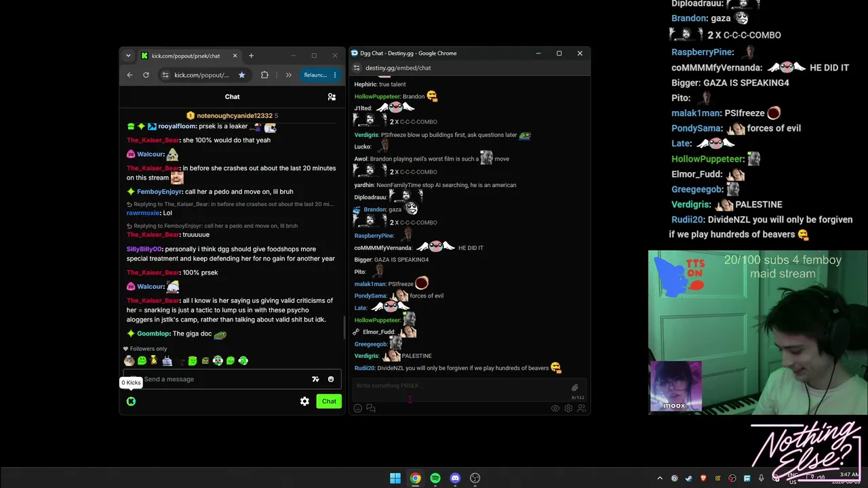Toggle the Dgg chat eye visibility icon
Viewport: 868px width, 488px height.
click(x=555, y=408)
